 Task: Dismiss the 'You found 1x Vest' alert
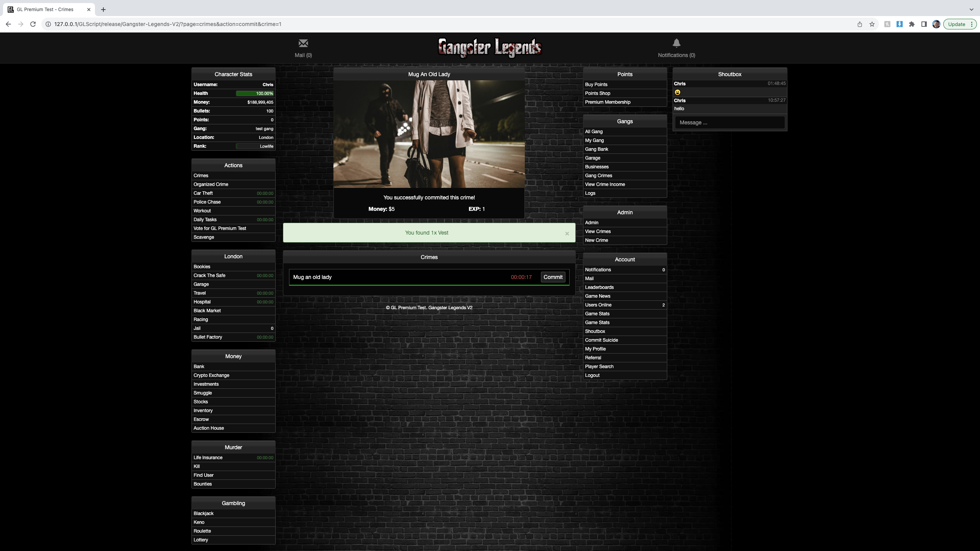567,233
